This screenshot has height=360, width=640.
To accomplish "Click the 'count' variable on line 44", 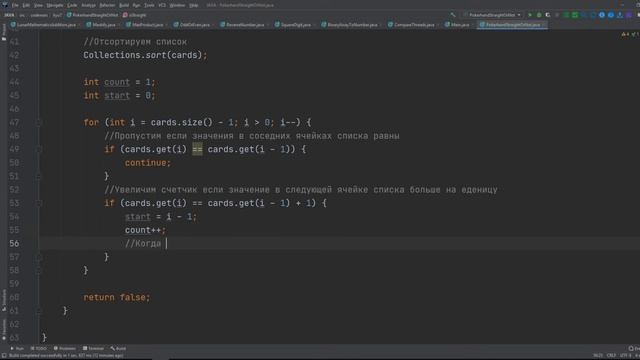I will click(x=117, y=82).
